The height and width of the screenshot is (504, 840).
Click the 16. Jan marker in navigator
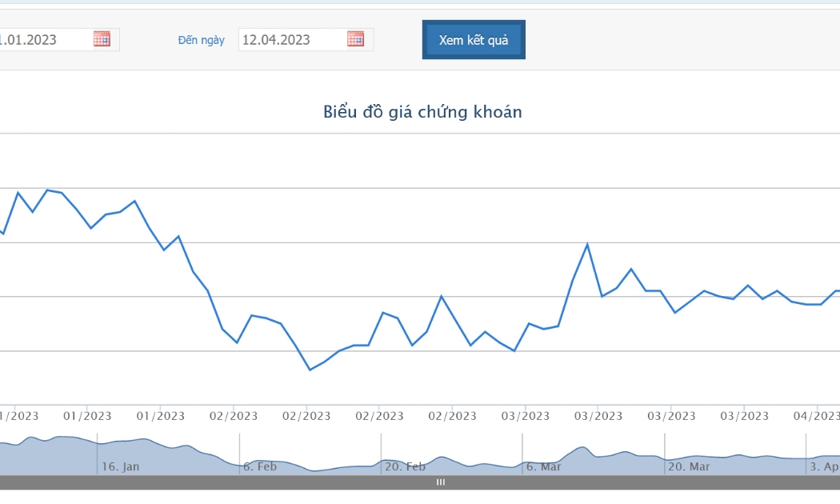[x=120, y=466]
